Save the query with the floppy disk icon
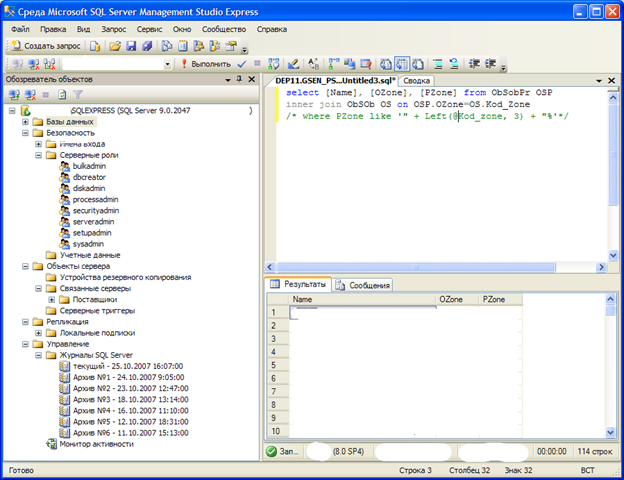The height and width of the screenshot is (480, 624). 131,46
